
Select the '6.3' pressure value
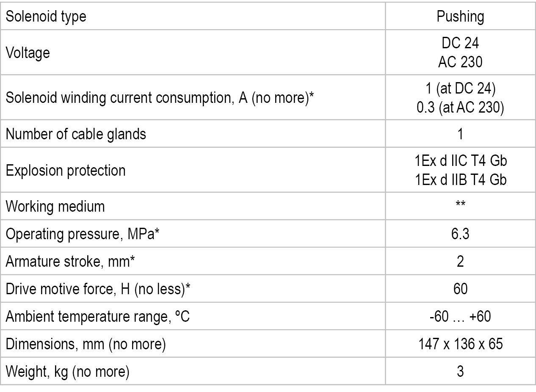click(460, 234)
